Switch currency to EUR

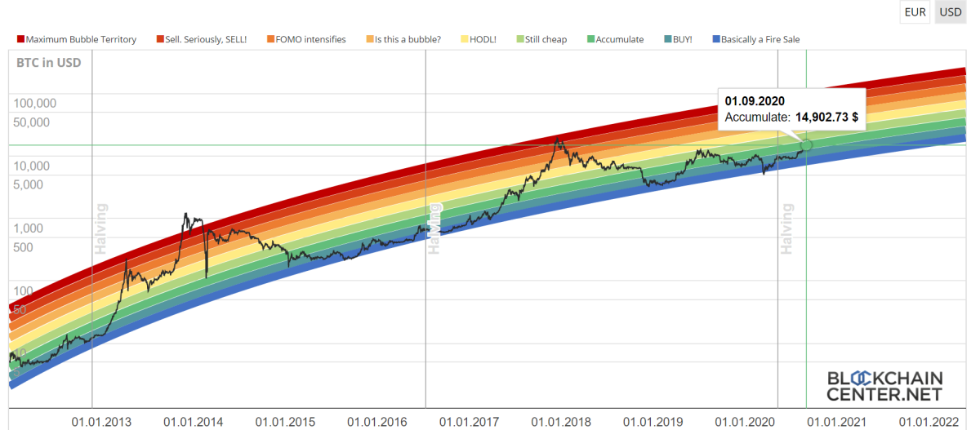click(x=915, y=11)
